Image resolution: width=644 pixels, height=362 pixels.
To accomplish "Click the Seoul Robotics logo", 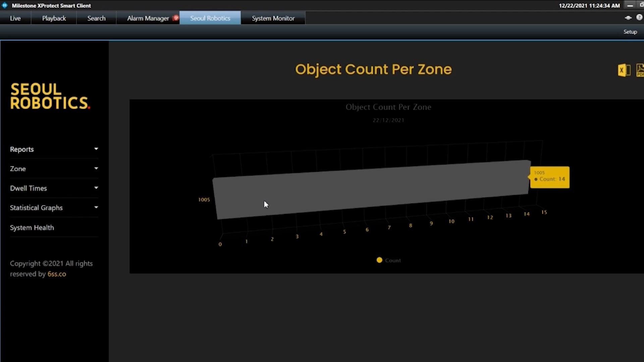I will [x=50, y=96].
